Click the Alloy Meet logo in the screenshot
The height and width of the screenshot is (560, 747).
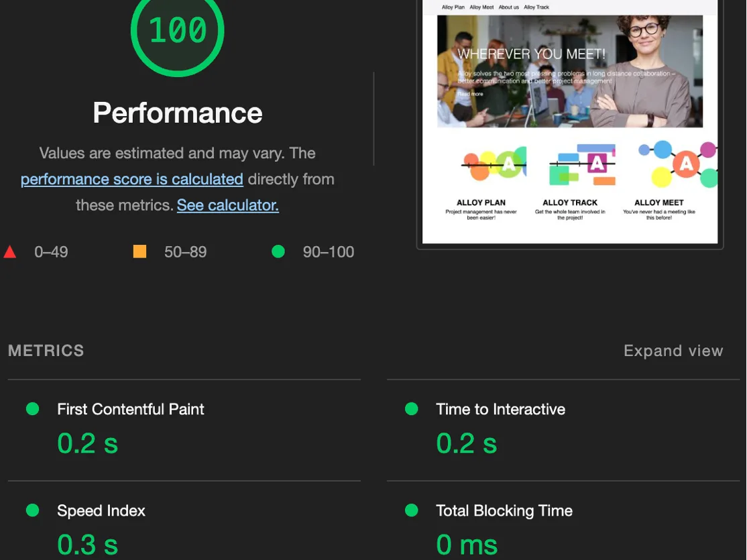coord(678,164)
